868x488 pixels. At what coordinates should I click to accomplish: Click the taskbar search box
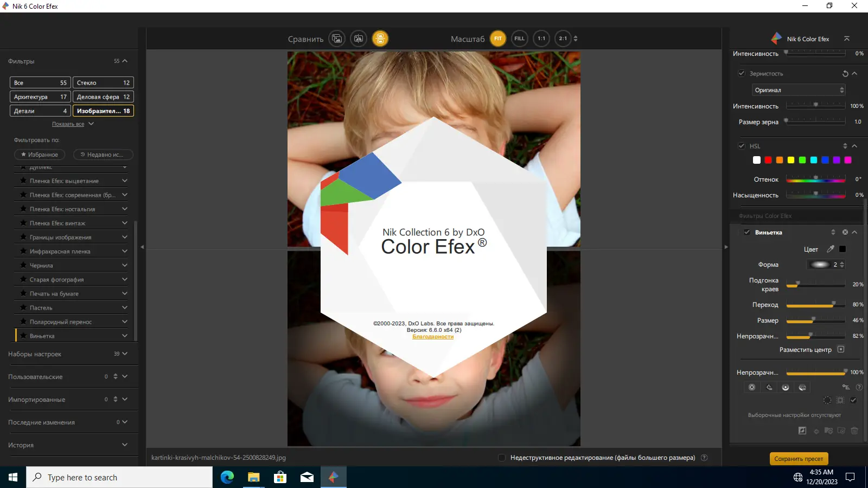click(119, 477)
